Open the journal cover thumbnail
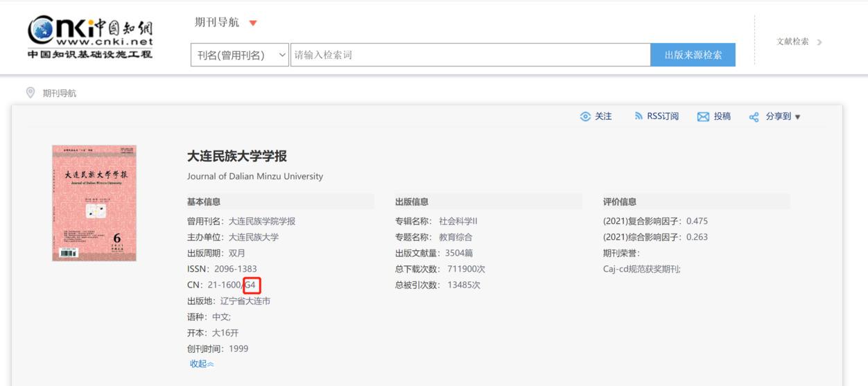Image resolution: width=868 pixels, height=386 pixels. [x=94, y=203]
